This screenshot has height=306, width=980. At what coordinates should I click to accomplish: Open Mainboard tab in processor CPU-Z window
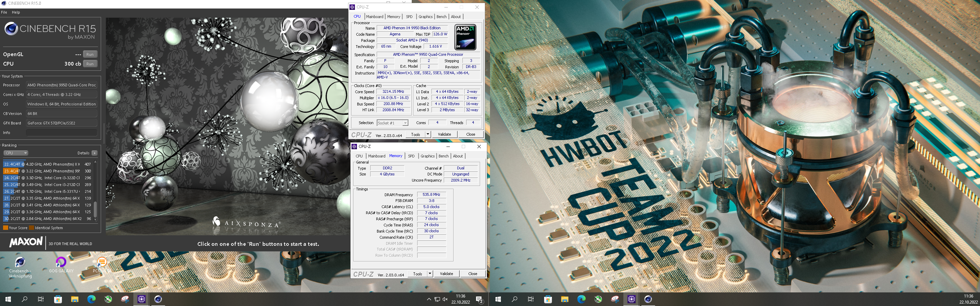click(x=375, y=17)
